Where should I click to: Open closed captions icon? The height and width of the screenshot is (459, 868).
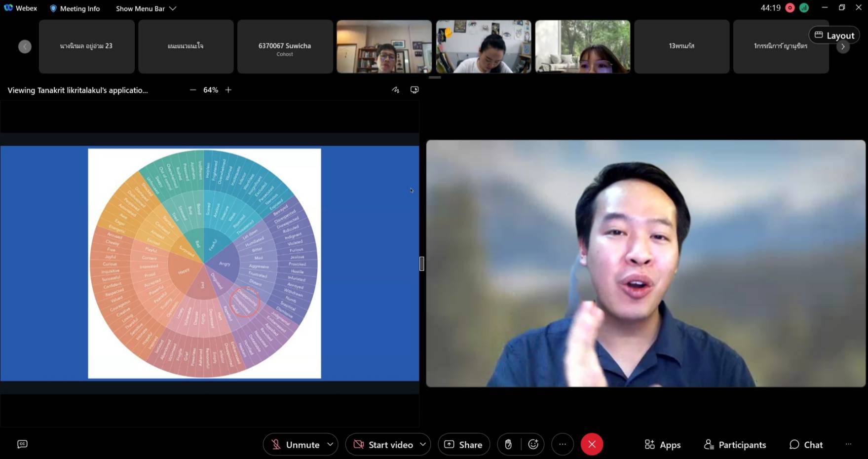click(x=22, y=444)
